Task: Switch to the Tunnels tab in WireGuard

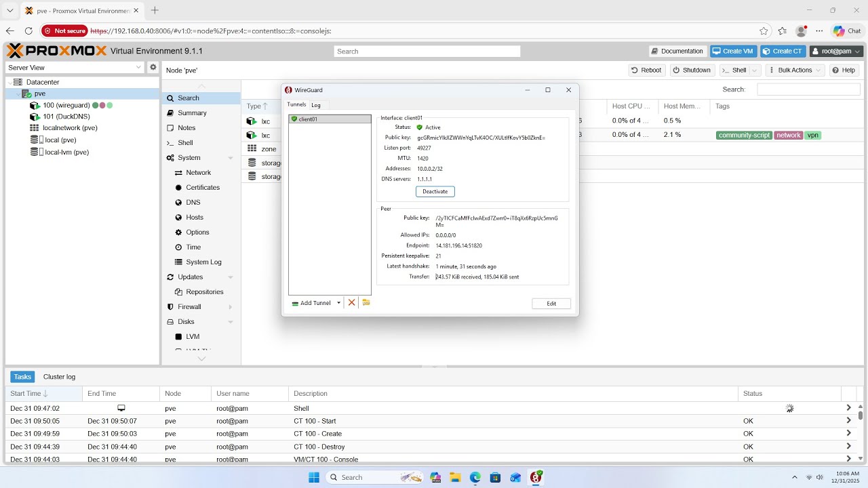Action: [x=296, y=104]
